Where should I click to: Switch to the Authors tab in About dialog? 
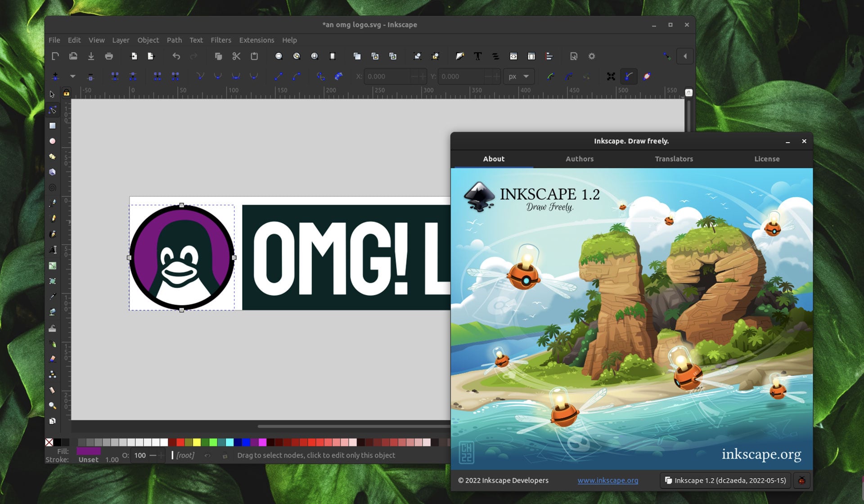point(580,159)
